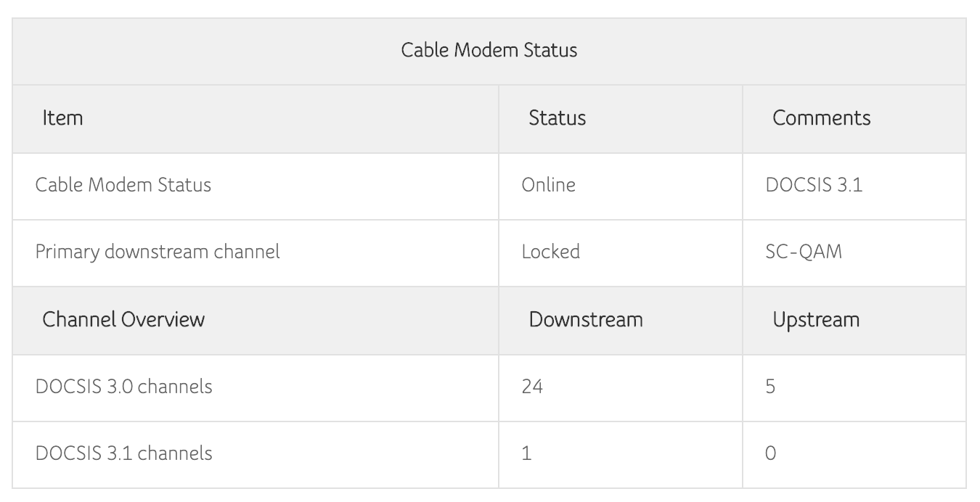Click the empty space beside Primary downstream channel
980x502 pixels.
pos(389,252)
